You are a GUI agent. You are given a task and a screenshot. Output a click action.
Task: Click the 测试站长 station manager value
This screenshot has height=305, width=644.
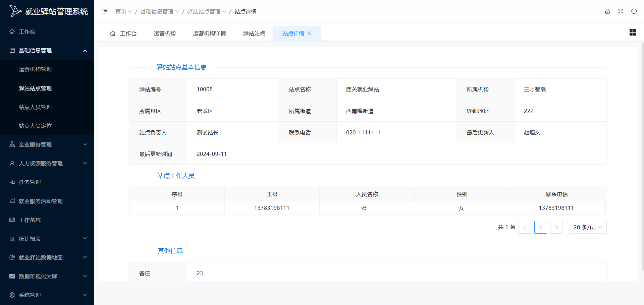pos(207,132)
